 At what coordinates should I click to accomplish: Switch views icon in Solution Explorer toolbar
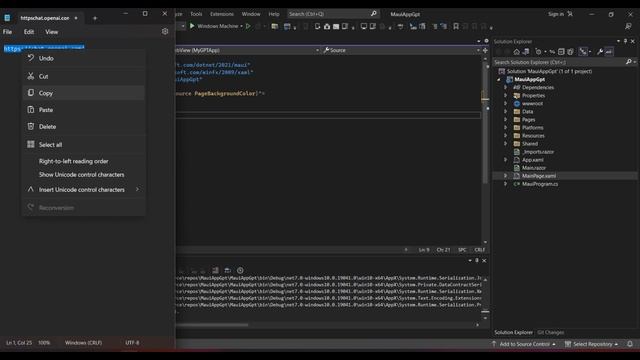(x=526, y=52)
